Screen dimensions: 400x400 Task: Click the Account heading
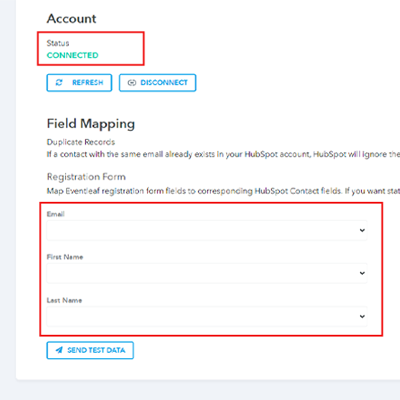71,19
